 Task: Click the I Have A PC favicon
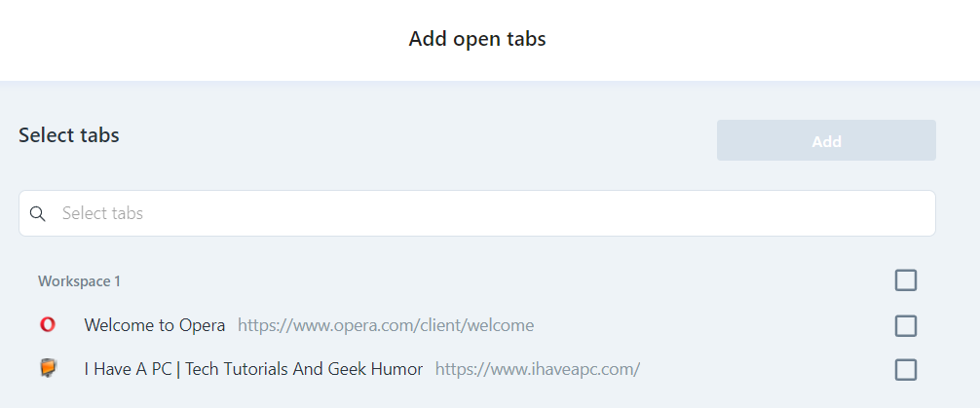(48, 368)
